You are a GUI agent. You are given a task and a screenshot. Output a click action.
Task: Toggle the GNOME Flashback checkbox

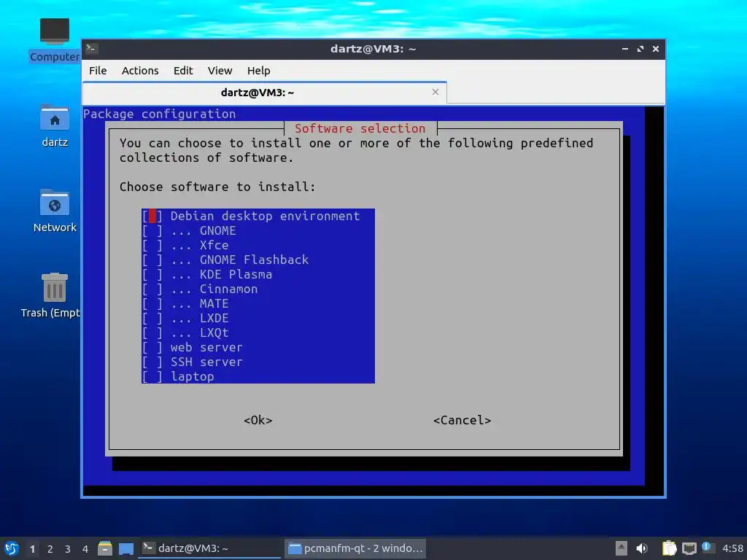[x=152, y=260]
